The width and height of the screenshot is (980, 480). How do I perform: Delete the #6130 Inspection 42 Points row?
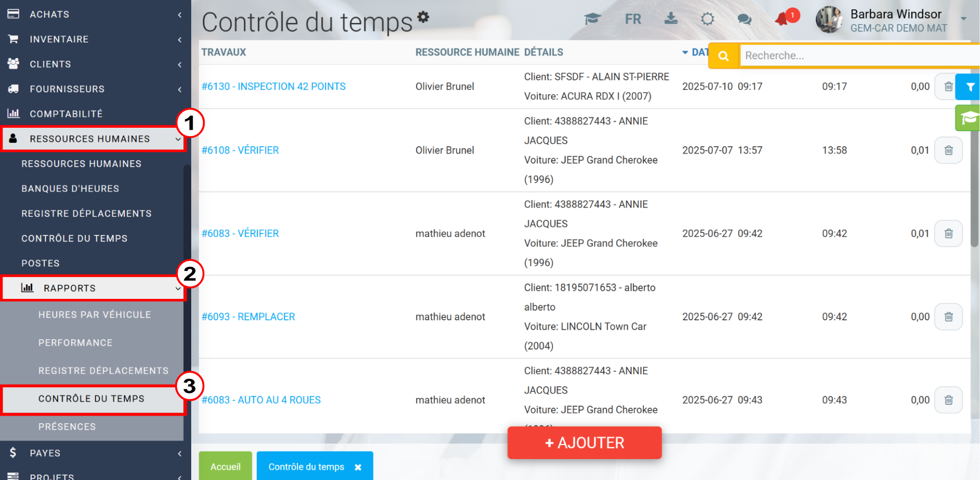[948, 87]
